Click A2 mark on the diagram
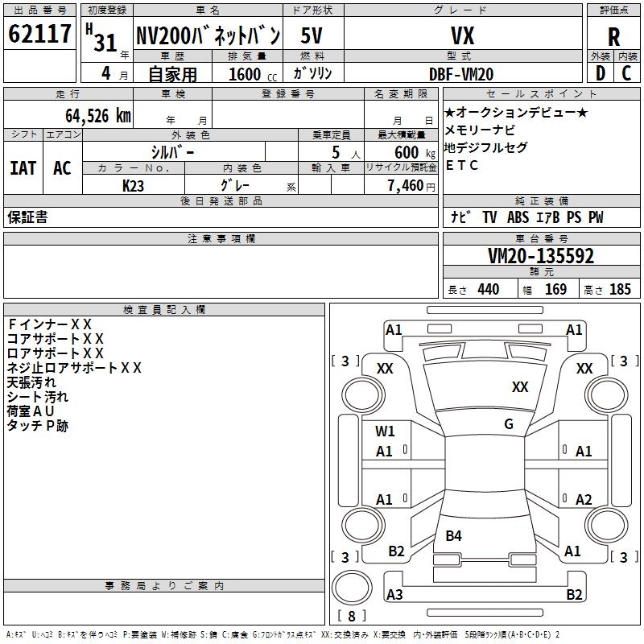This screenshot has width=644, height=644. (583, 499)
